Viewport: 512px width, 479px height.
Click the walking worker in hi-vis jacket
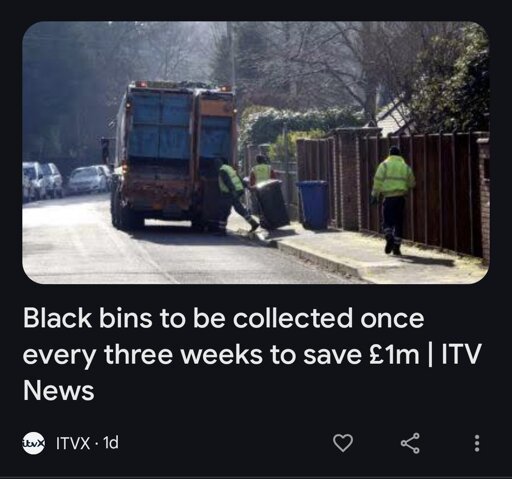[x=393, y=199]
